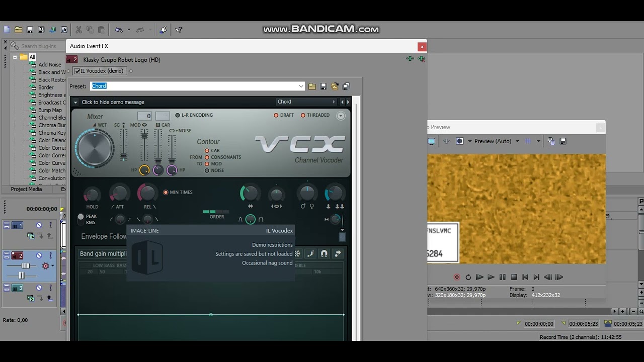The image size is (644, 362).
Task: Click the record button in Preview window
Action: point(457,277)
